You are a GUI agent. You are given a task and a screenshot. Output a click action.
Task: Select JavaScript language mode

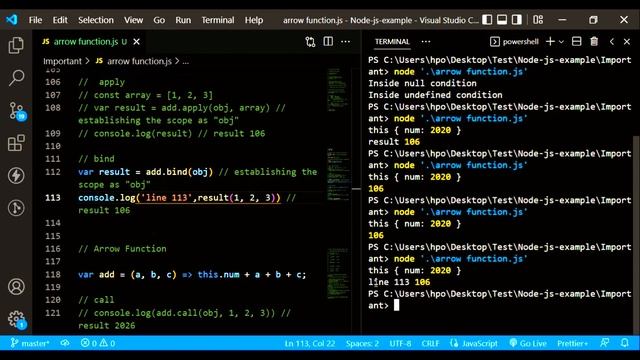coord(474,344)
